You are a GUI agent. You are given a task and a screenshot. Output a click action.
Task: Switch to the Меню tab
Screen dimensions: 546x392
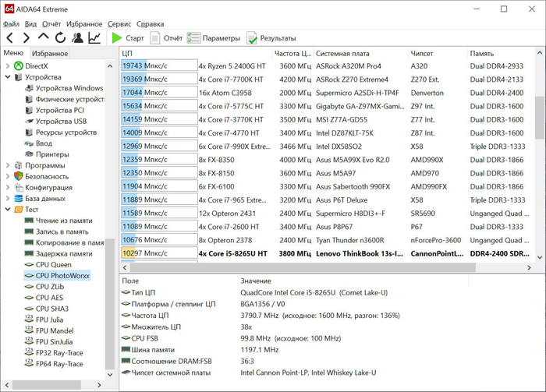coord(13,53)
